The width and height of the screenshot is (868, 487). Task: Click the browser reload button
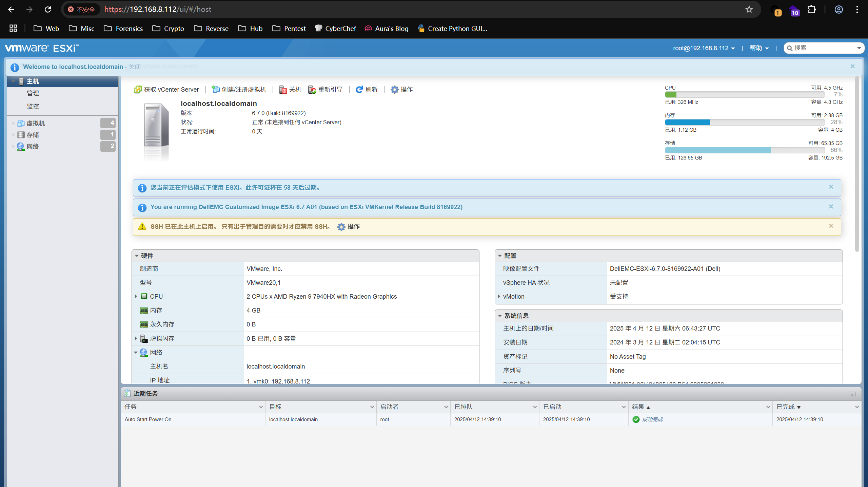(48, 10)
